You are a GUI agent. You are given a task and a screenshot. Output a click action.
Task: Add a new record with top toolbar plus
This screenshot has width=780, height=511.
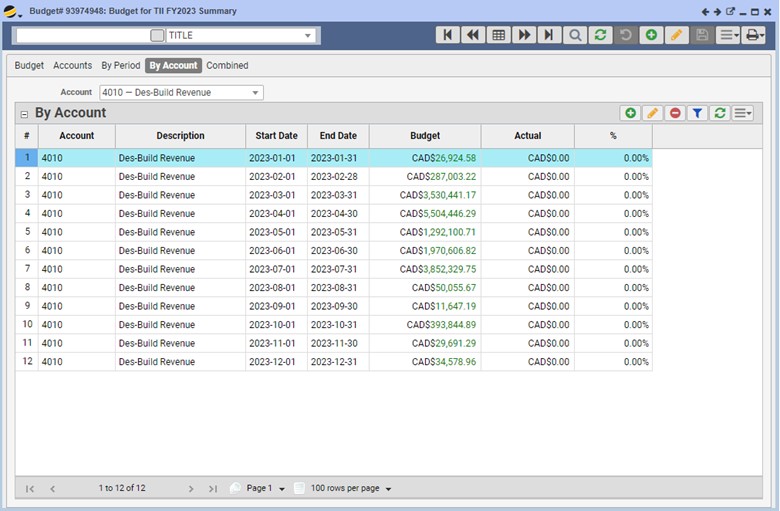coord(651,35)
